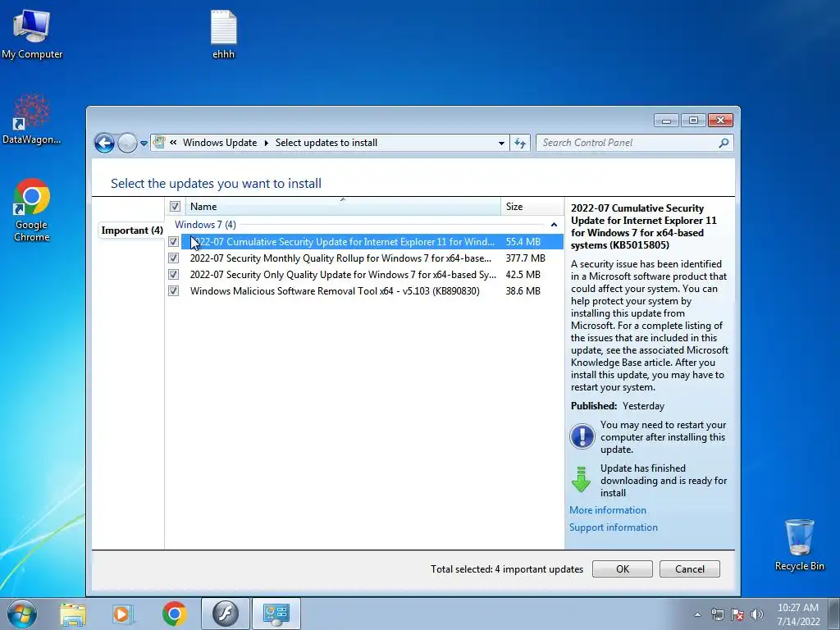Image resolution: width=840 pixels, height=630 pixels.
Task: Click into Search Control Panel field
Action: 627,143
